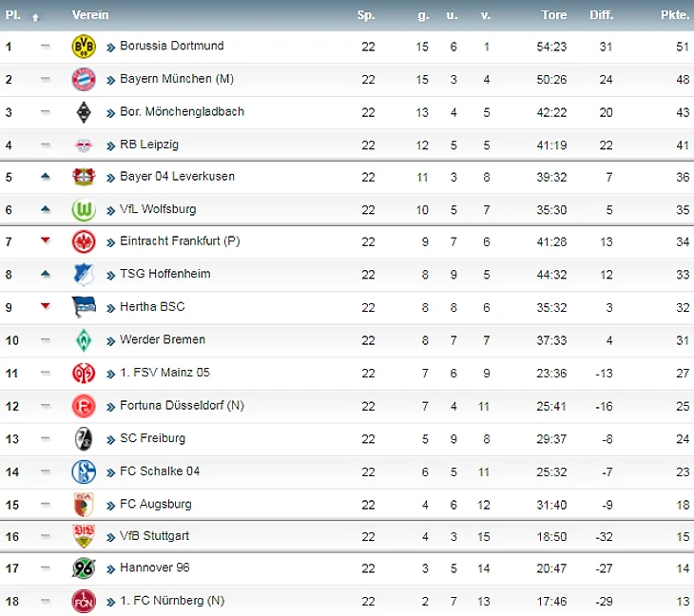The height and width of the screenshot is (616, 694).
Task: Click the Hertha BSC flag logo
Action: tap(84, 307)
